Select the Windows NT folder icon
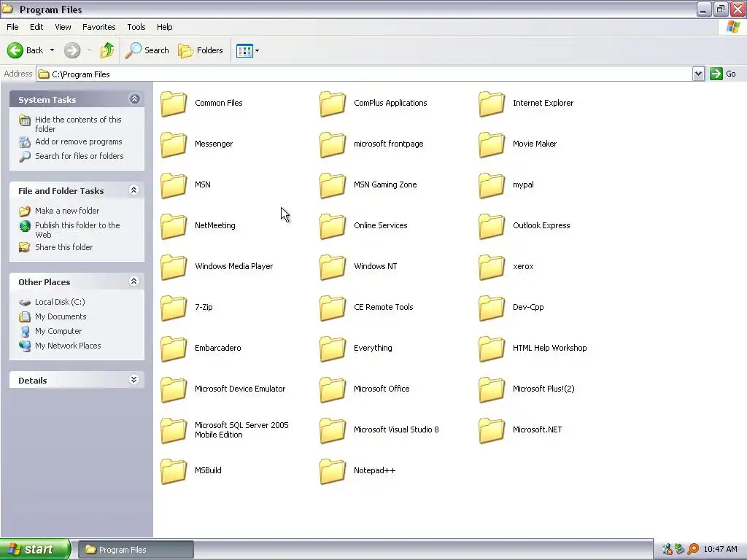 point(333,267)
